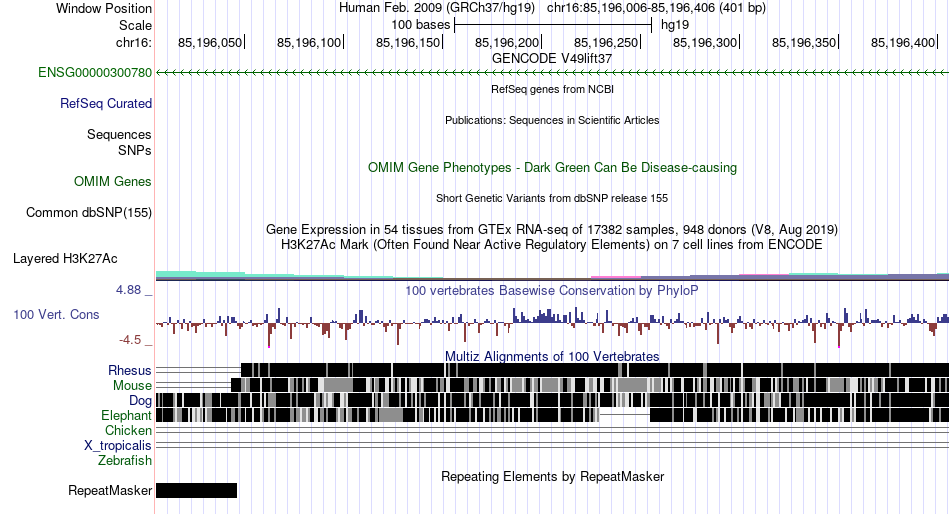Select the Dog alignment row label

(140, 401)
